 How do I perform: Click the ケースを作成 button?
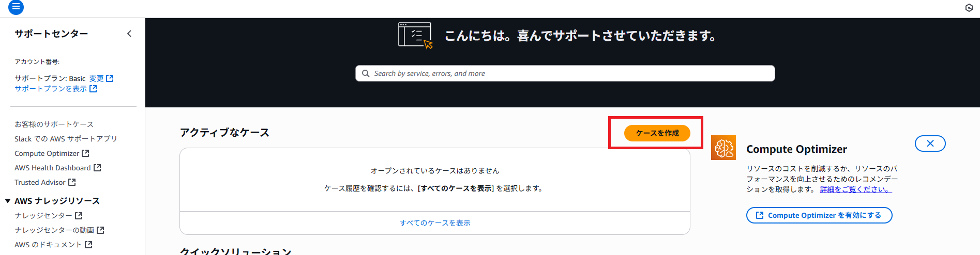pos(657,133)
